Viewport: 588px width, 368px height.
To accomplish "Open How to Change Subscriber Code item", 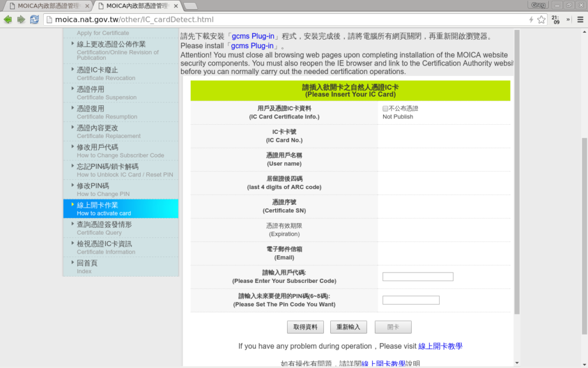I will point(121,155).
